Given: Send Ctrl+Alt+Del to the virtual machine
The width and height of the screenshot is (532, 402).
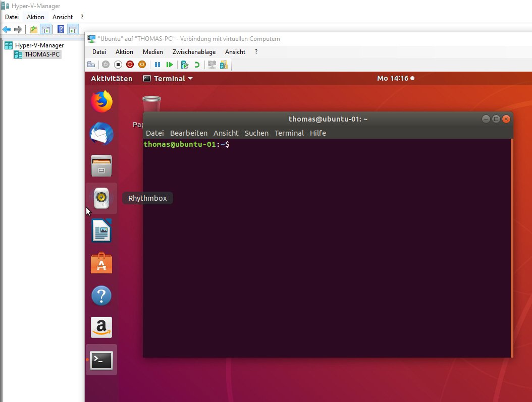Looking at the screenshot, I should point(91,65).
